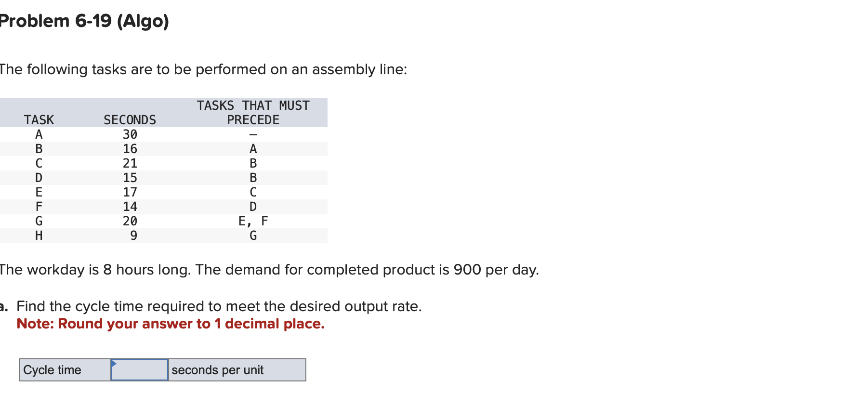This screenshot has width=868, height=419.
Task: Select the Cycle time label cell
Action: [x=66, y=370]
